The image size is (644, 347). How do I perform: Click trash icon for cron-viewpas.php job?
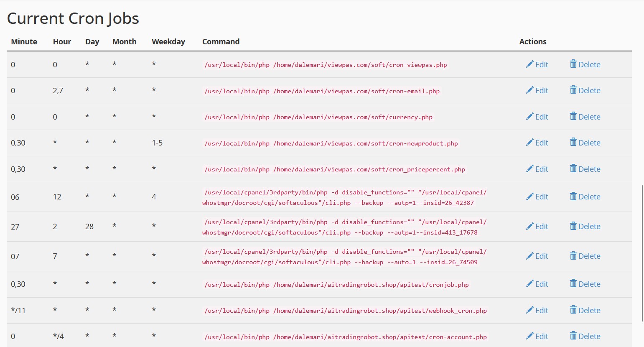[x=573, y=64]
